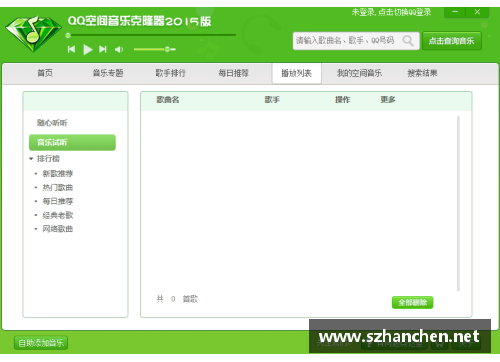Screen dimensions: 500x362
Task: Select the 音乐试听 sidebar item
Action: tap(72, 143)
